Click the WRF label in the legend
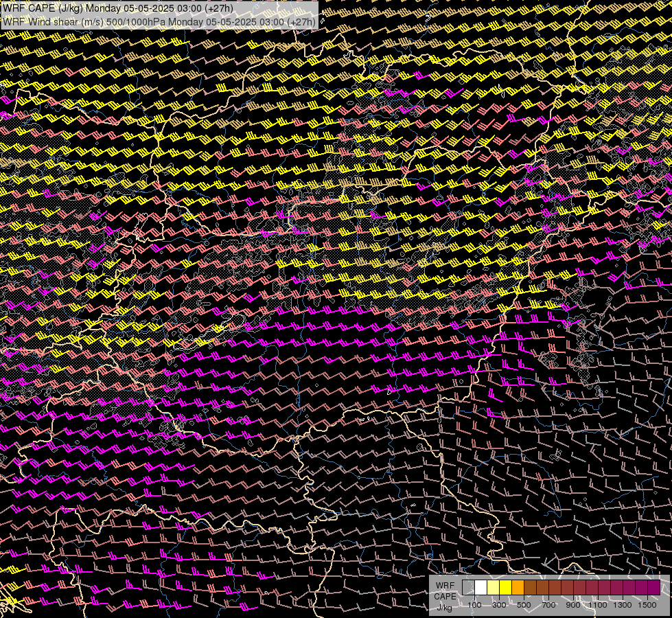672x618 pixels. pyautogui.click(x=445, y=586)
